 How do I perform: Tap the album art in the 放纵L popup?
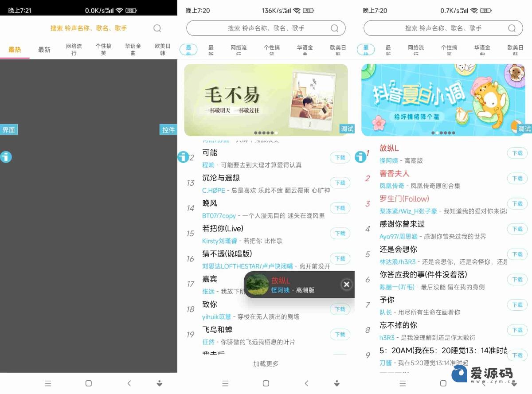[258, 285]
